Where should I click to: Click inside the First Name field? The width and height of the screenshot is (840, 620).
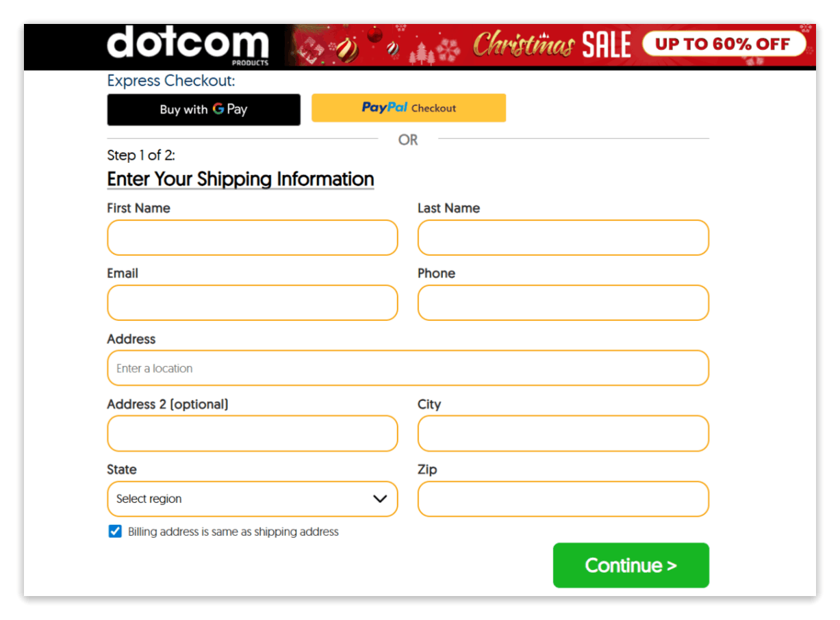click(x=252, y=237)
